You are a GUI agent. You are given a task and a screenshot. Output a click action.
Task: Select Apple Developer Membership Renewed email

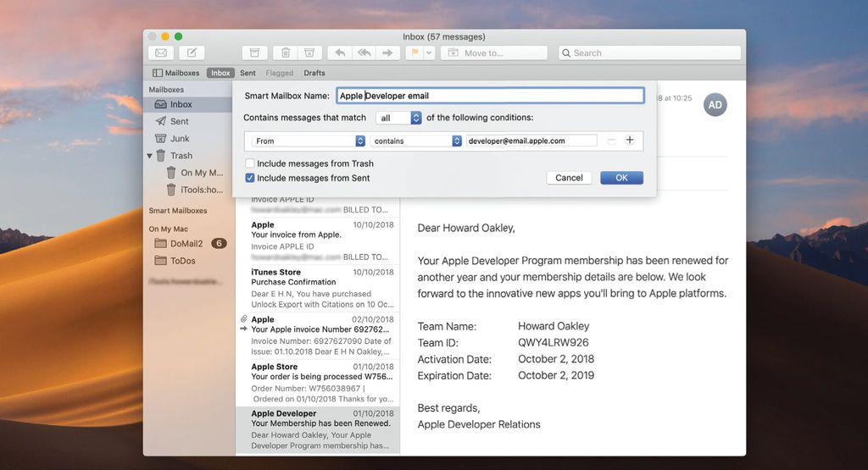pos(319,429)
